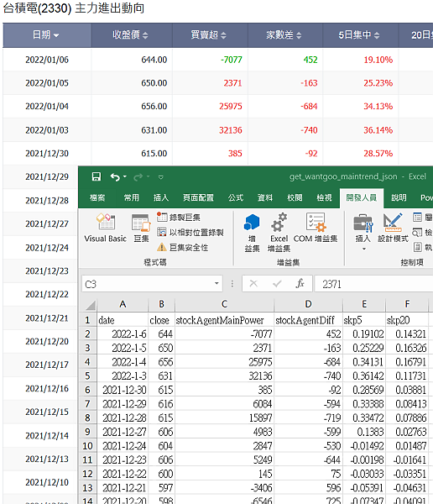Open 巨集安全性 macro security
Image resolution: width=433 pixels, height=504 pixels.
coord(182,247)
